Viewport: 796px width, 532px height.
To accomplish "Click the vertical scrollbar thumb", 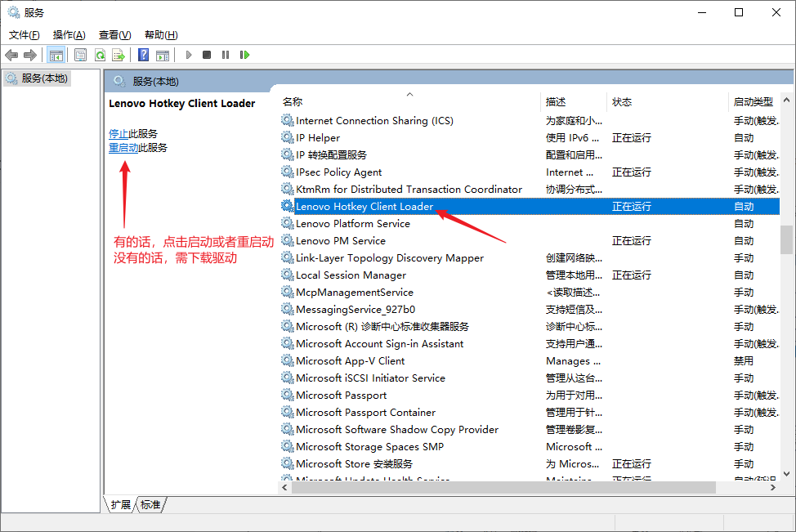I will (786, 239).
